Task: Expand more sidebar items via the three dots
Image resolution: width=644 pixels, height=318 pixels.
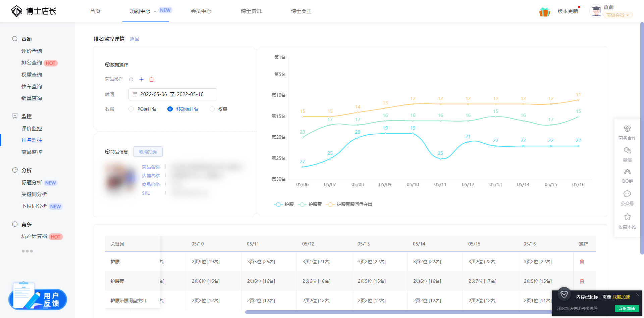Action: tap(27, 251)
